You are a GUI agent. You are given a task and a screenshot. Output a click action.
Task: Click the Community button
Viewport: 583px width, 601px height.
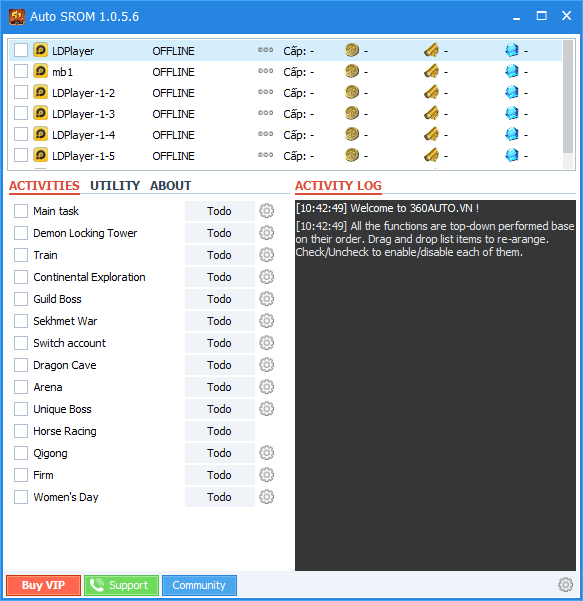click(199, 585)
